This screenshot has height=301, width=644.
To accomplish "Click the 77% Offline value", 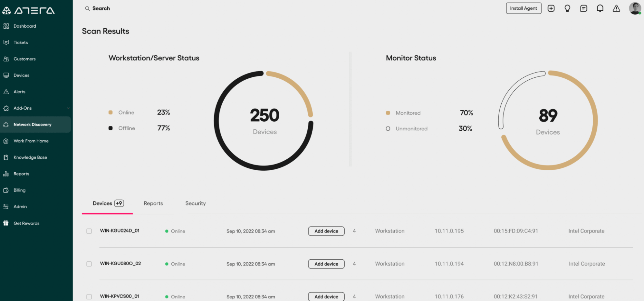I will (x=164, y=128).
